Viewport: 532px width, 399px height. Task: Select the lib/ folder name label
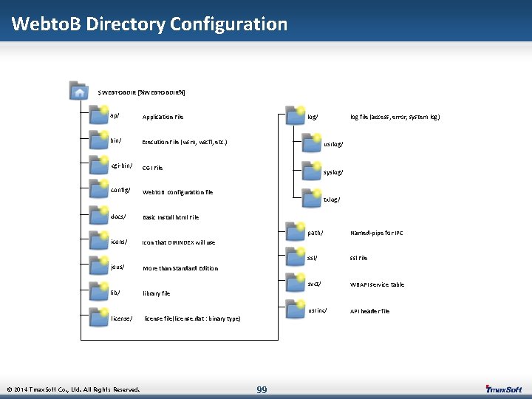[x=115, y=293]
